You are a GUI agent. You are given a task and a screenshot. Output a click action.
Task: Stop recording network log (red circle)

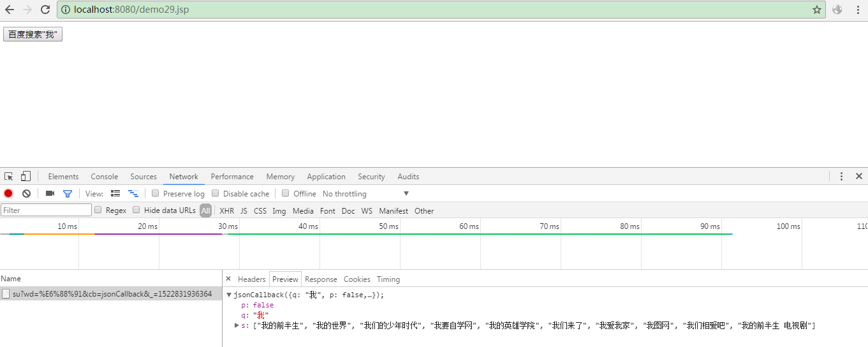coord(8,193)
